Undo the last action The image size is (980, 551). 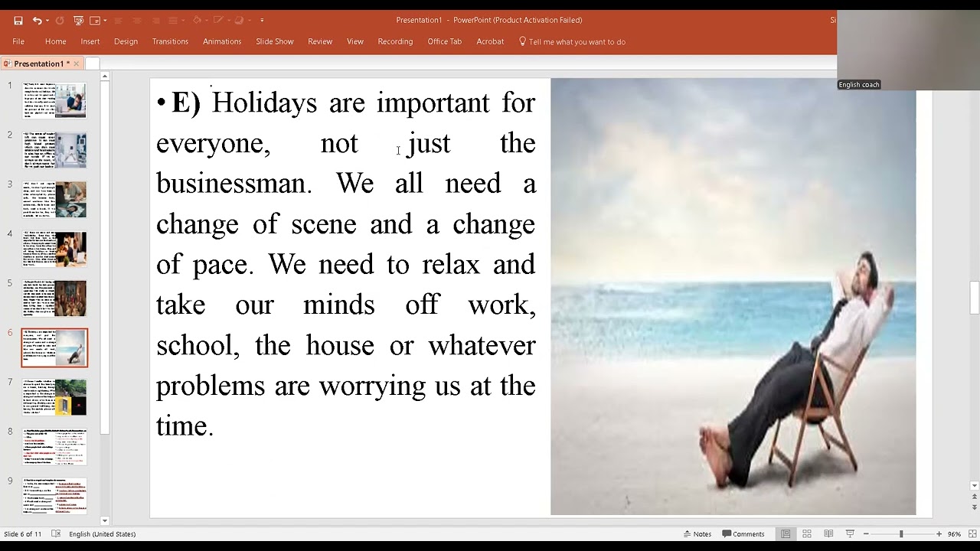pyautogui.click(x=36, y=21)
